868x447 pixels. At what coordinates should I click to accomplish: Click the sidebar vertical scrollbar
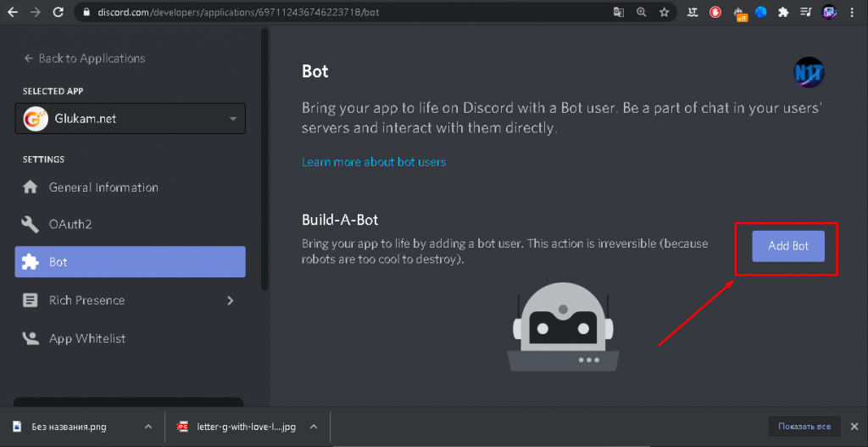pos(264,159)
